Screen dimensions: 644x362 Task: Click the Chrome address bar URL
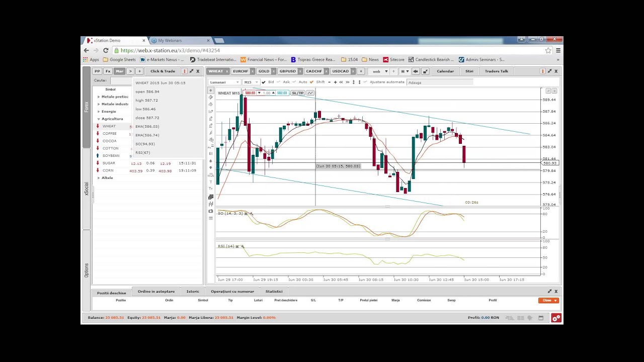171,50
